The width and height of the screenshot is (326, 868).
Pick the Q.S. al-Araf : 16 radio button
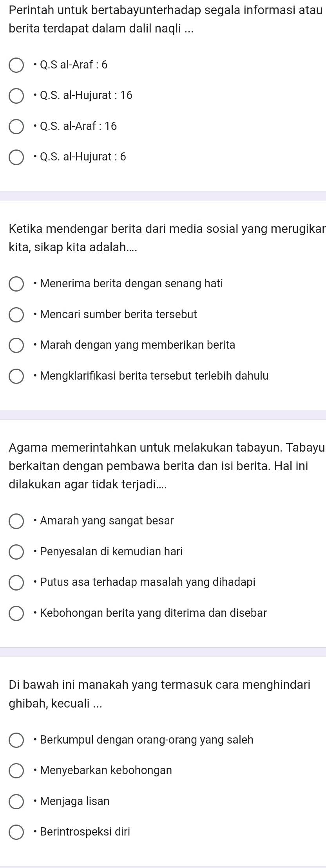pos(16,127)
